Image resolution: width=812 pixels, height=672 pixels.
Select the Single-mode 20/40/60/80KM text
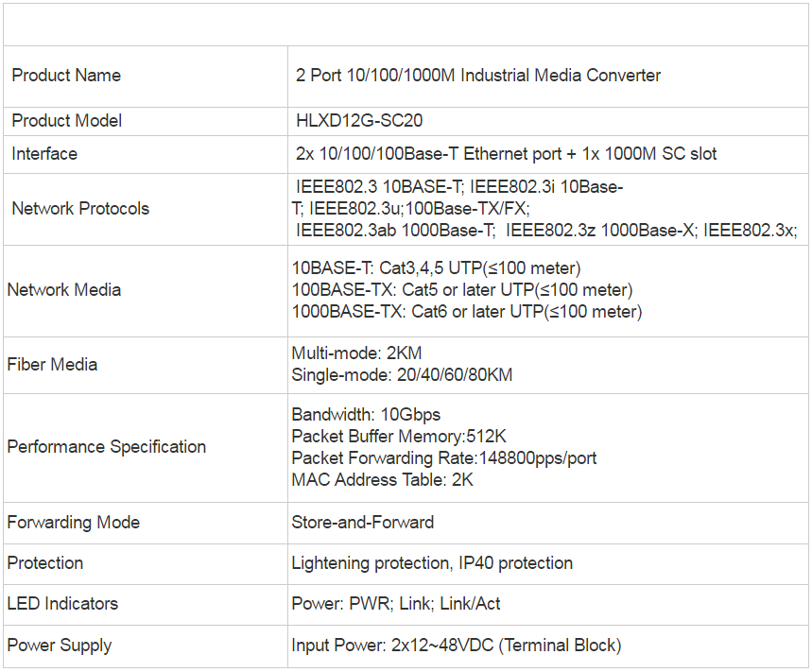pyautogui.click(x=402, y=375)
